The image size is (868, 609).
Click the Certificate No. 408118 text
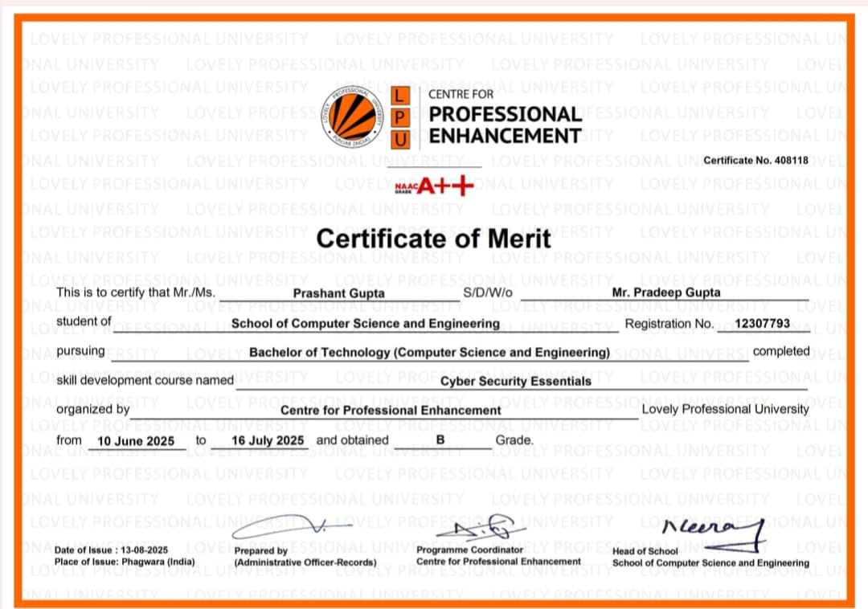[x=755, y=160]
